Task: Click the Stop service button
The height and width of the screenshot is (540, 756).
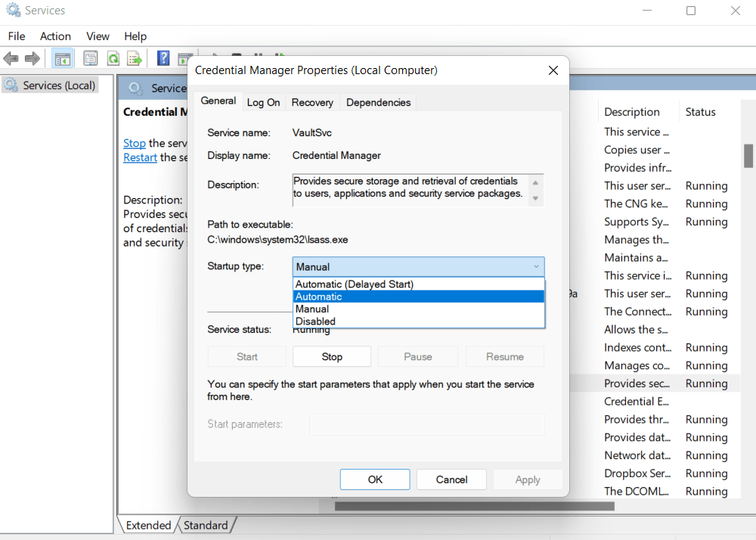Action: click(332, 357)
